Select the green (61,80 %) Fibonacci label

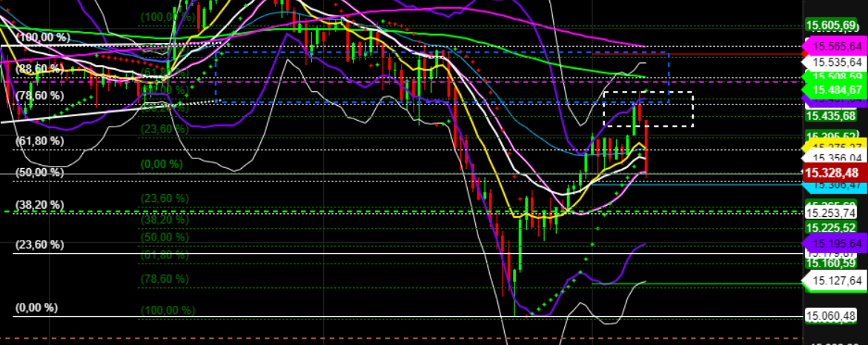point(165,255)
